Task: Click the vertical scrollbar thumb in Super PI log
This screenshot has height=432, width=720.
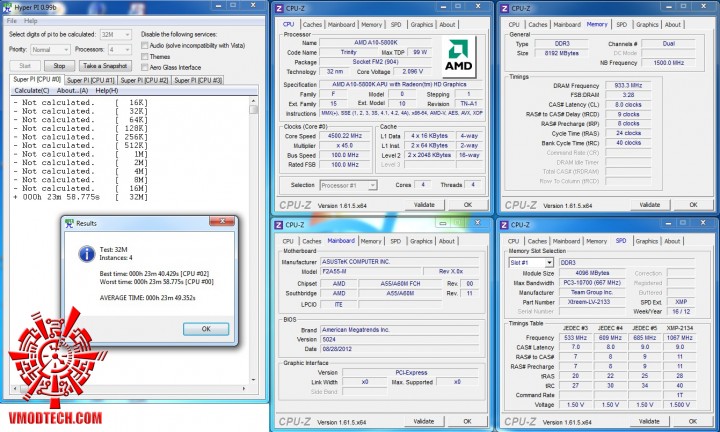Action: [253, 110]
